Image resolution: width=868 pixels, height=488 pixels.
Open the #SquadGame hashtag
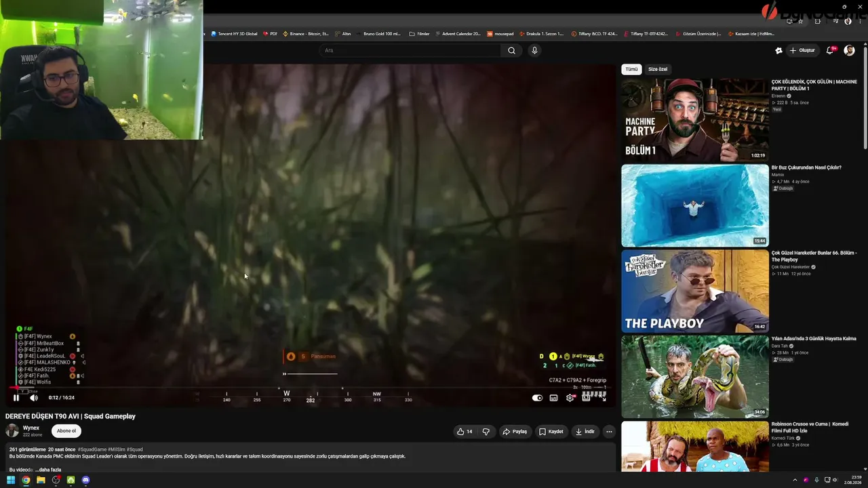point(92,449)
